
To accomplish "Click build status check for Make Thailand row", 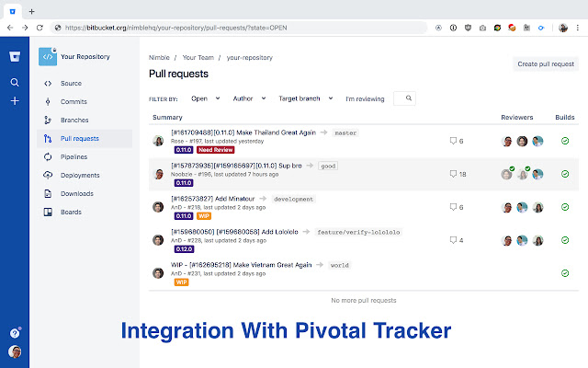I will [565, 141].
